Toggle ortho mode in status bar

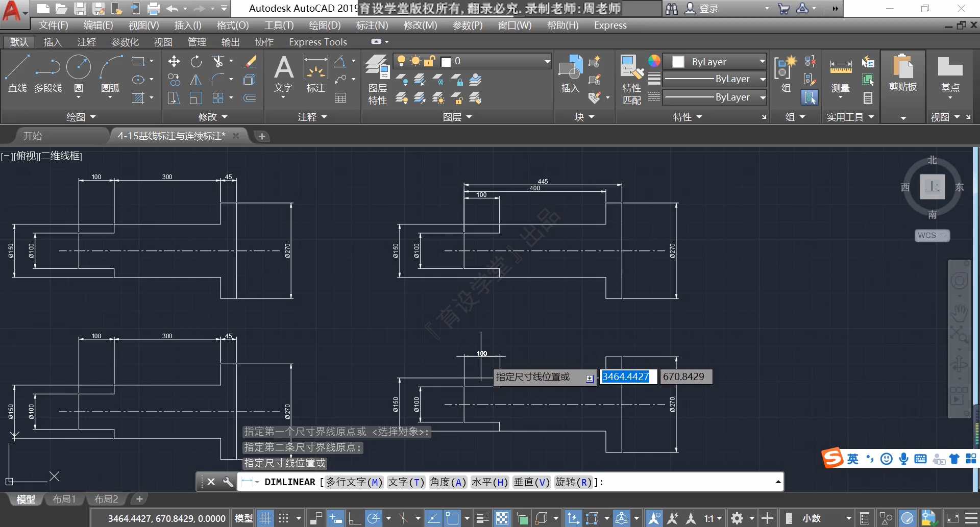tap(355, 518)
